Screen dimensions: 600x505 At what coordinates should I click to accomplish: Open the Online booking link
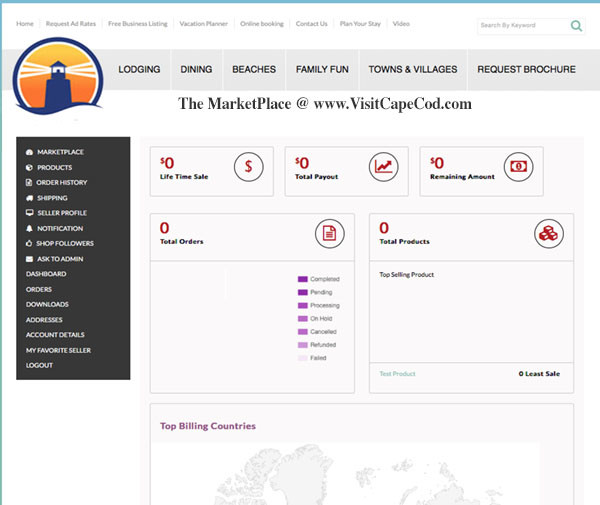coord(262,24)
